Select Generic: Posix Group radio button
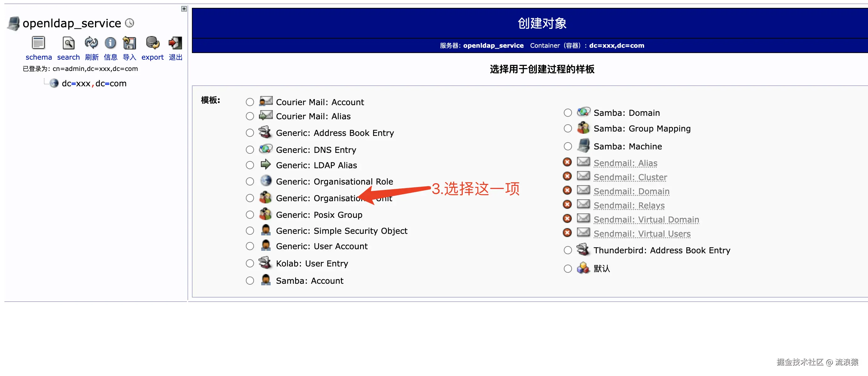868x376 pixels. [x=250, y=214]
